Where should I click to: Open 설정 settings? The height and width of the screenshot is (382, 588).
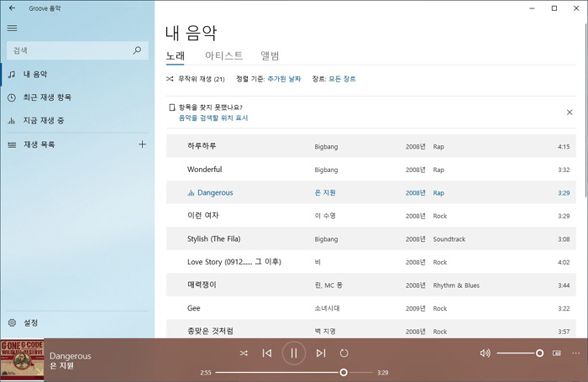click(77, 322)
